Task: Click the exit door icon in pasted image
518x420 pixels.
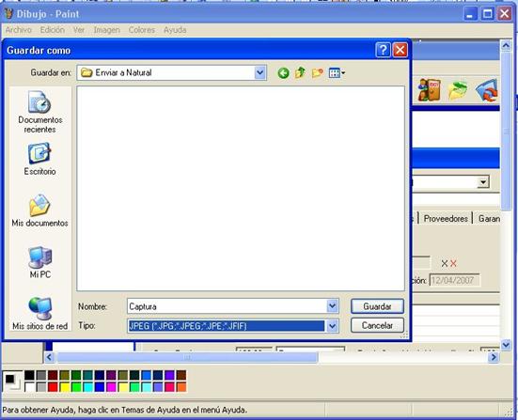Action: [429, 90]
